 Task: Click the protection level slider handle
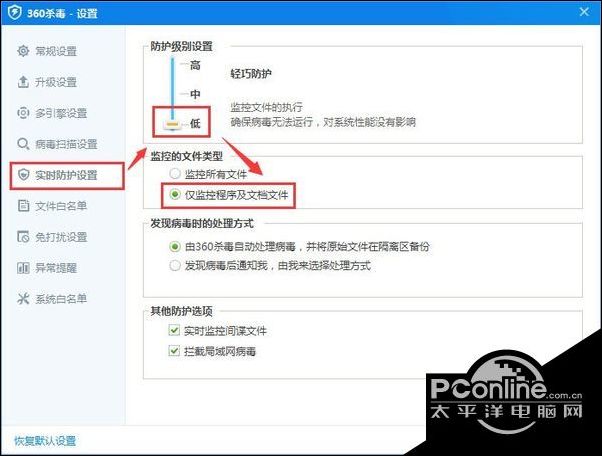click(x=172, y=124)
